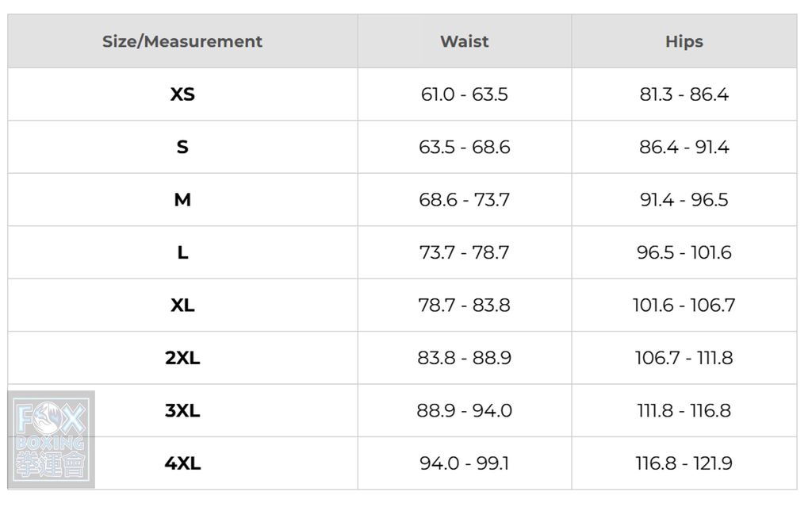Click the waist value 61.0 - 63.5
812x511 pixels.
(465, 94)
